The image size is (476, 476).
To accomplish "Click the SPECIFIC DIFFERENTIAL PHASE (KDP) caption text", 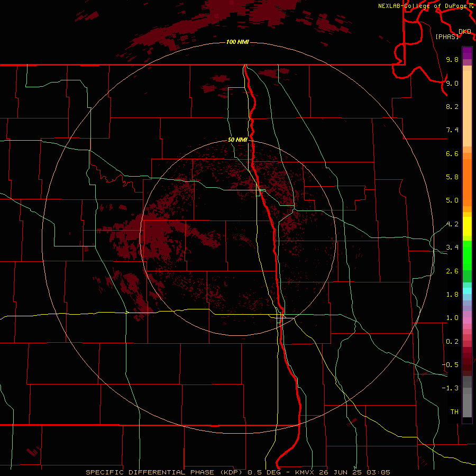I will [166, 472].
